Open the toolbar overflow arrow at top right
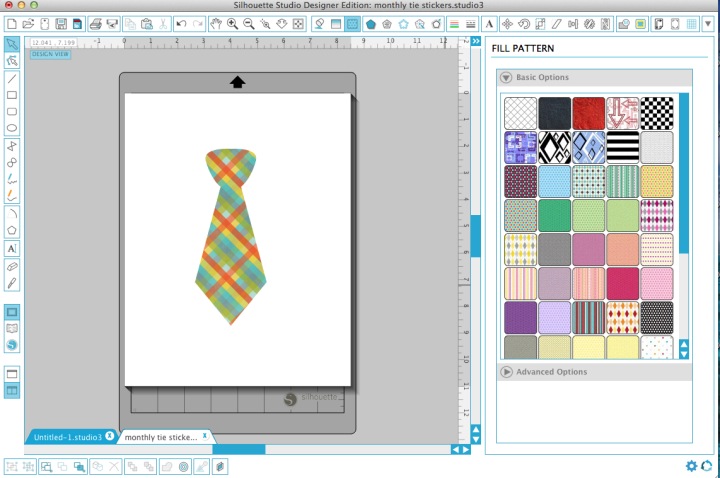The image size is (720, 478). (x=708, y=23)
